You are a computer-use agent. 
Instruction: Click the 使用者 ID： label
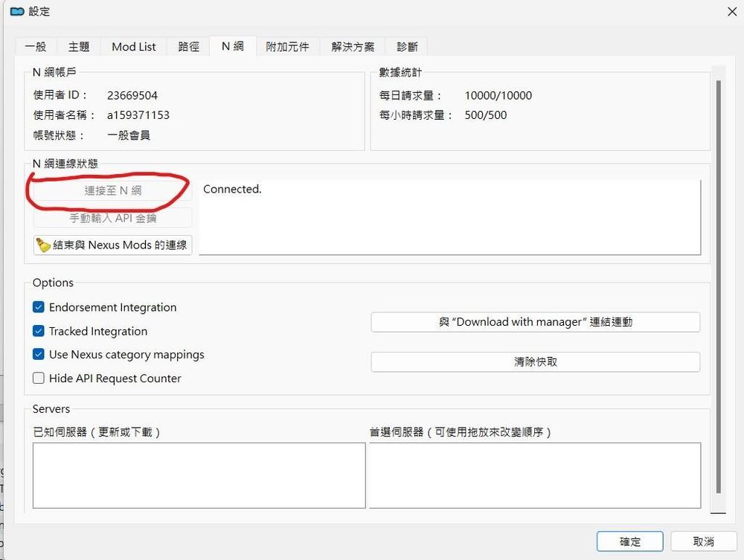pos(61,95)
